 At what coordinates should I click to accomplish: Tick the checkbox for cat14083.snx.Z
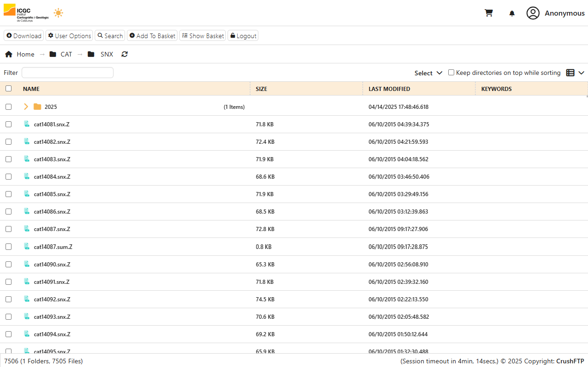click(8, 159)
